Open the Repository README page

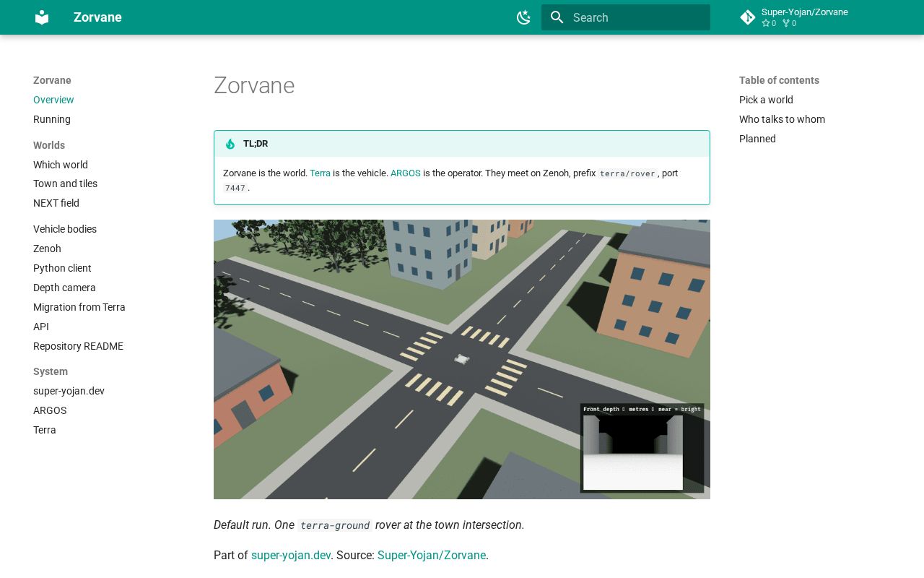(78, 346)
